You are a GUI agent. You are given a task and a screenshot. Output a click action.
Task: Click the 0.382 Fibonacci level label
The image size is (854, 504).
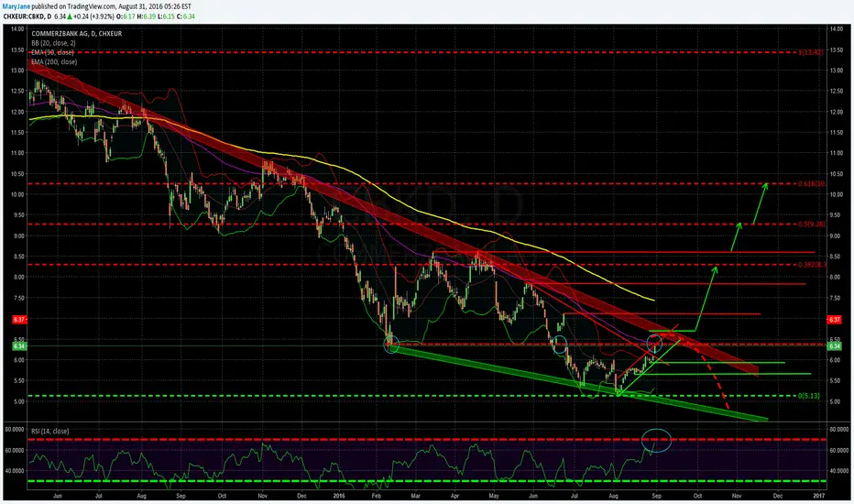(812, 265)
